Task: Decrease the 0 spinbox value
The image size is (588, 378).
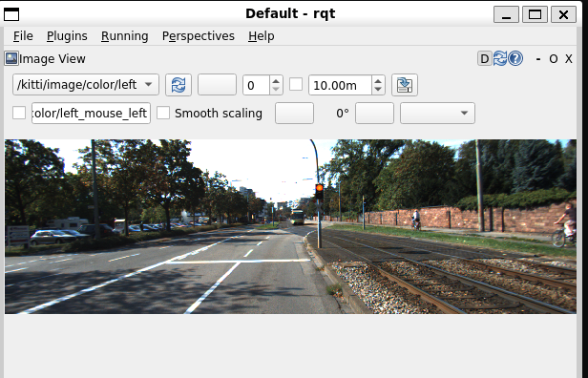Action: pyautogui.click(x=276, y=90)
